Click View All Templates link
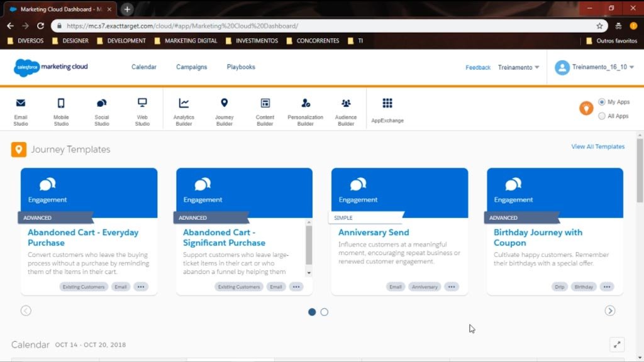The height and width of the screenshot is (362, 644). point(597,146)
